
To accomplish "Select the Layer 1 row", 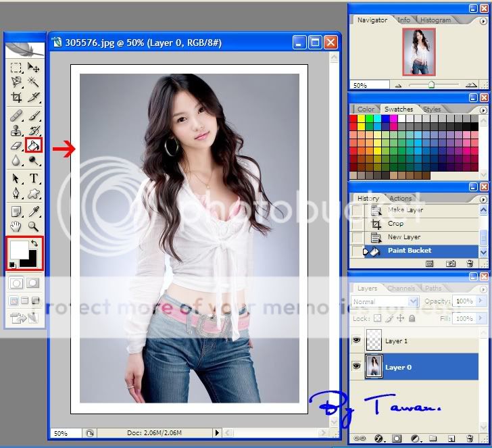I will [419, 341].
